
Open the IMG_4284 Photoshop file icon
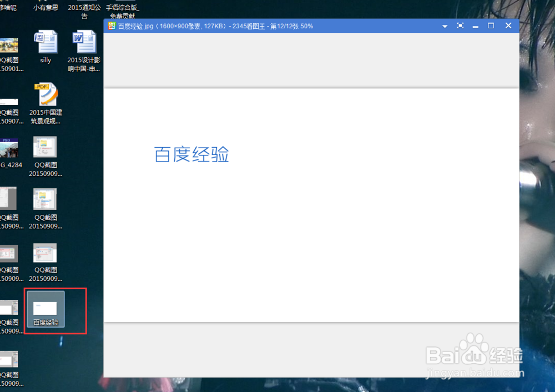(x=8, y=149)
